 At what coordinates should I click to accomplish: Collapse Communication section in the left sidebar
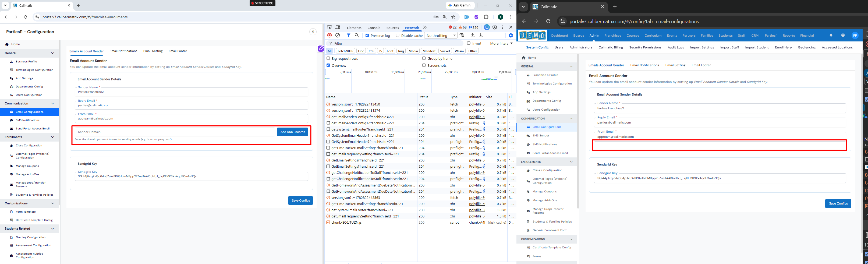(x=52, y=104)
